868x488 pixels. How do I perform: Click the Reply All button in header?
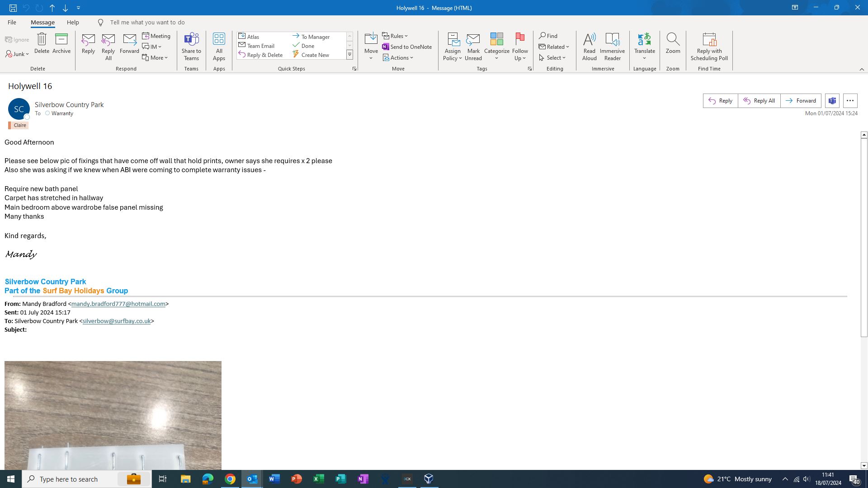759,101
